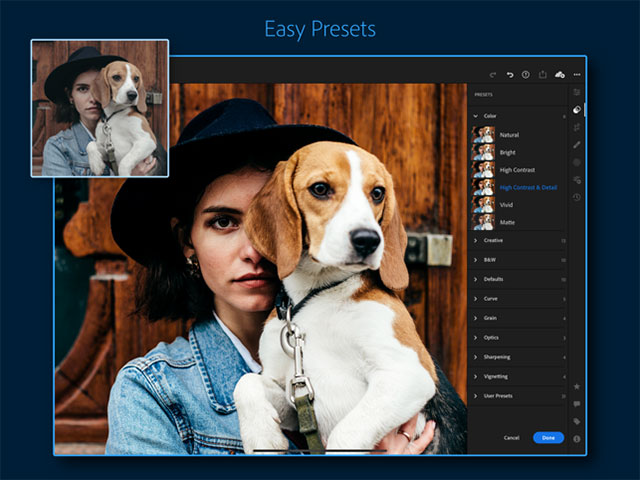Click the Cancel button
The width and height of the screenshot is (640, 480).
coord(511,438)
